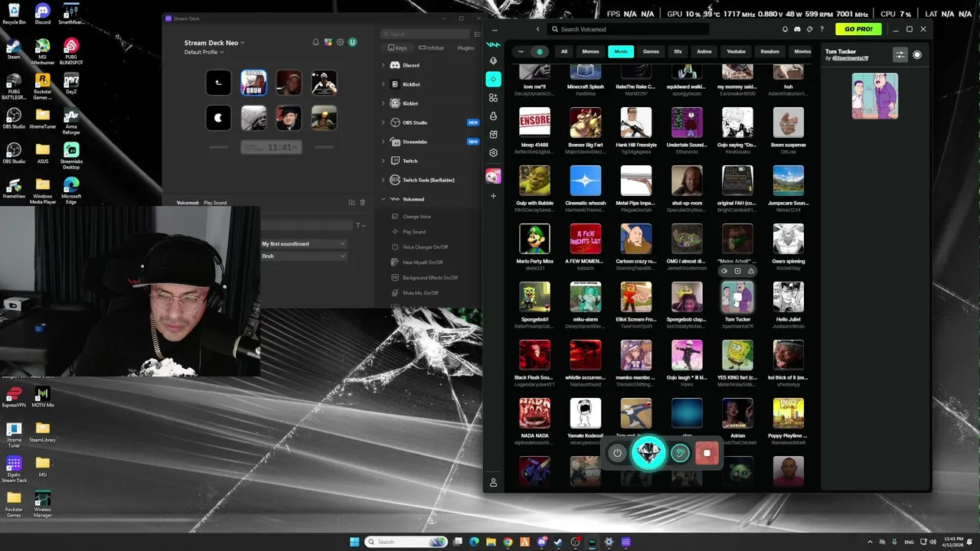This screenshot has height=551, width=980.
Task: Switch to community globe view toggle
Action: [x=540, y=51]
